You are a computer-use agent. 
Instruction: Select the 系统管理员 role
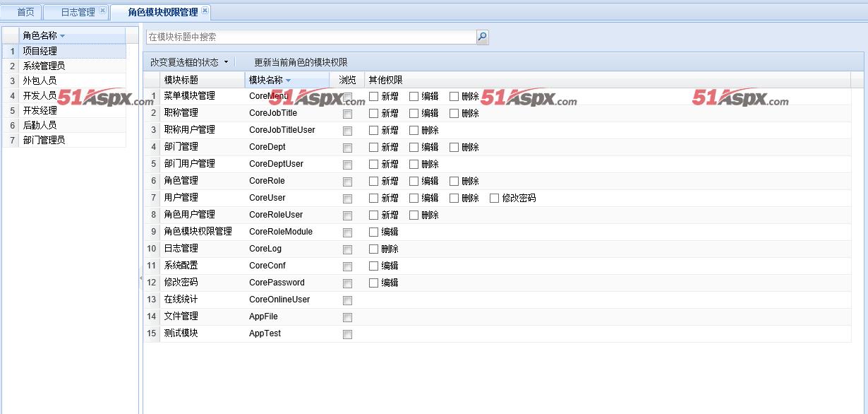(x=44, y=66)
